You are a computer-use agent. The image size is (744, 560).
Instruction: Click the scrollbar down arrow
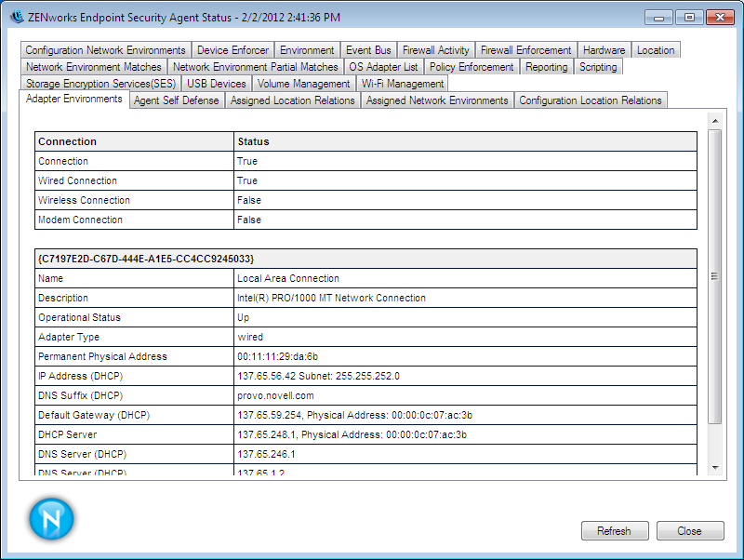click(x=715, y=468)
